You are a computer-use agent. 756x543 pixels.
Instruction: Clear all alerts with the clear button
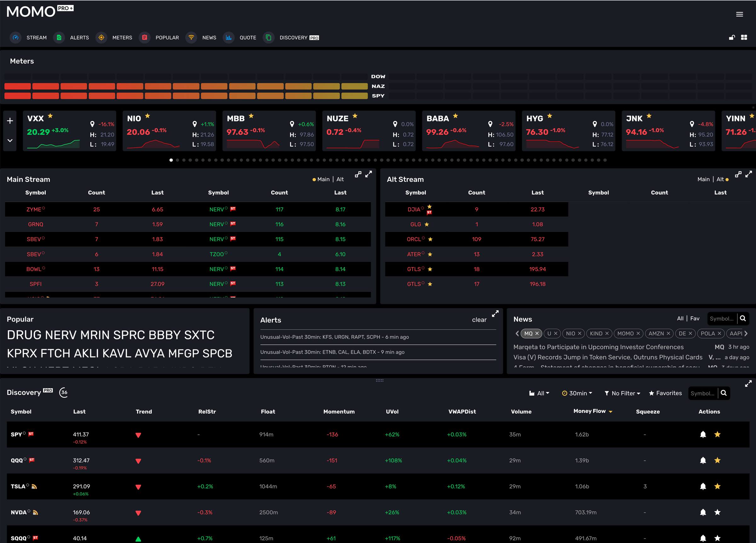coord(479,320)
